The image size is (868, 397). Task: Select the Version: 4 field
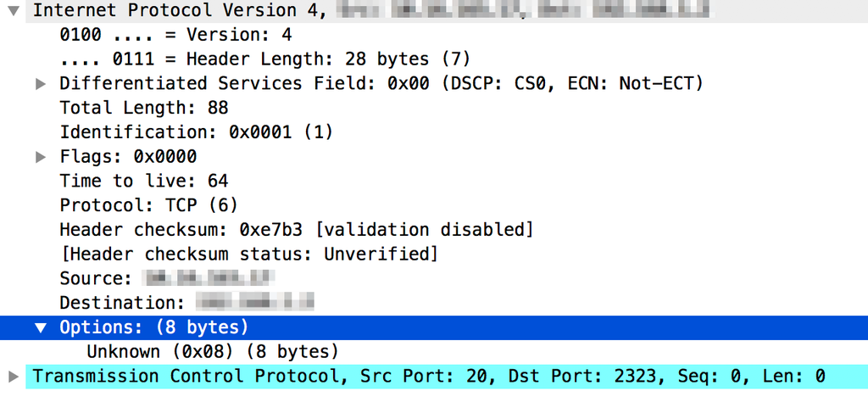(x=175, y=35)
